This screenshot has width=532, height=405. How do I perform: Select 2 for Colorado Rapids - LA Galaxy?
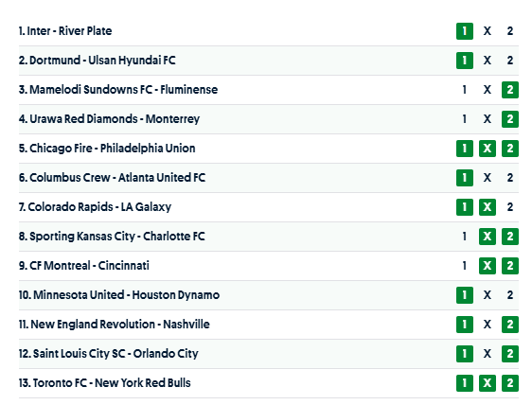click(x=510, y=207)
